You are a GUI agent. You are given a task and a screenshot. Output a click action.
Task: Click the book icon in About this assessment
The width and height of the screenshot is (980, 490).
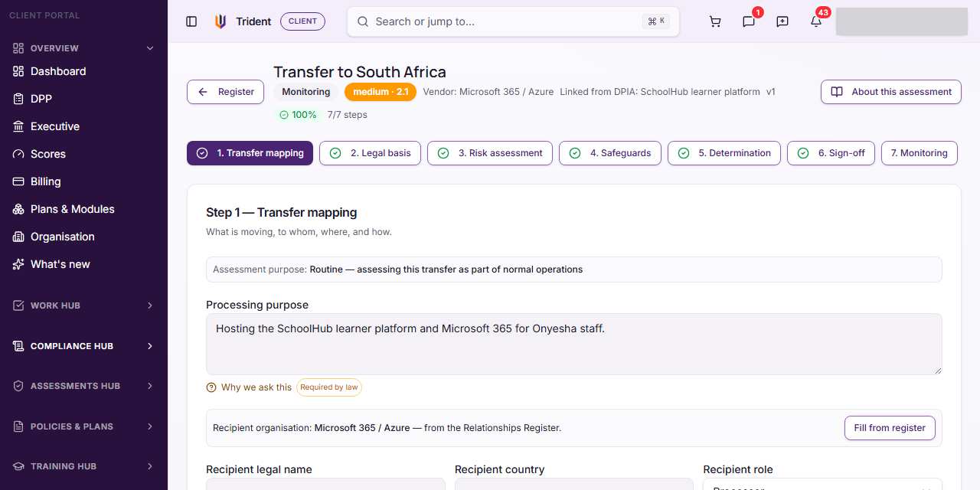point(837,92)
